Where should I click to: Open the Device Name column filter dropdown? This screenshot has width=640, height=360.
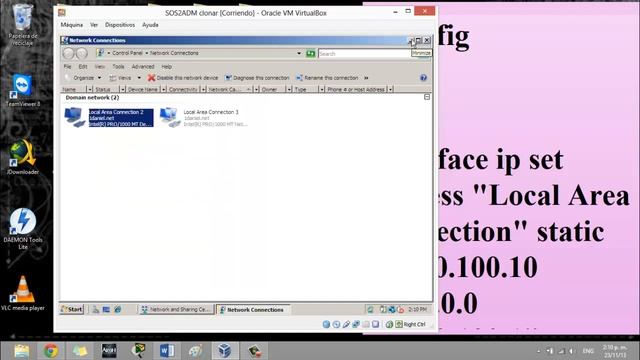coord(164,89)
